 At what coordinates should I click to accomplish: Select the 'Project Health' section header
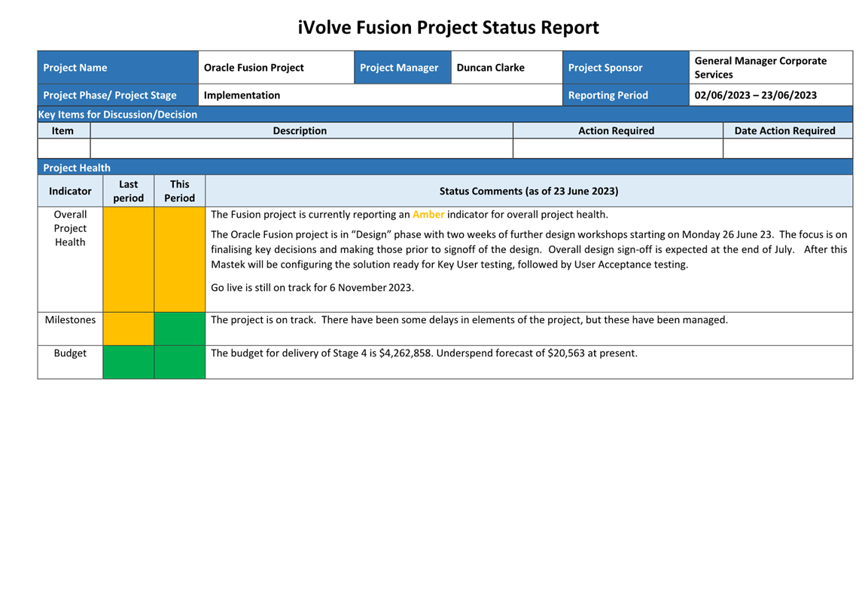(x=445, y=167)
